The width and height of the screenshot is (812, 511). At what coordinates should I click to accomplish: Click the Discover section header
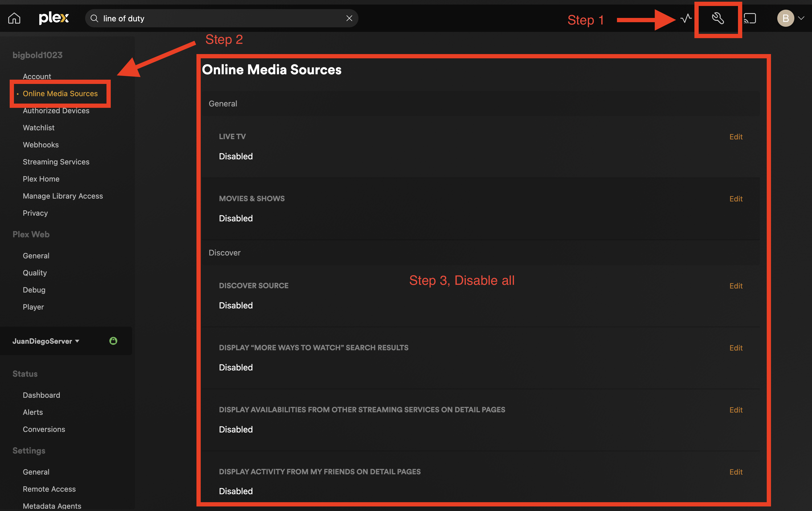pyautogui.click(x=225, y=252)
